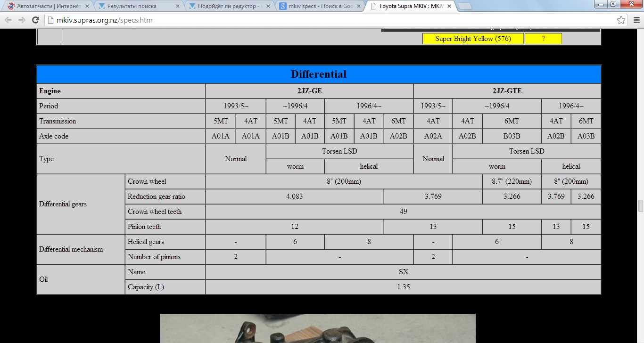This screenshot has height=343, width=644.
Task: Click the yellow question mark cell
Action: tap(543, 39)
